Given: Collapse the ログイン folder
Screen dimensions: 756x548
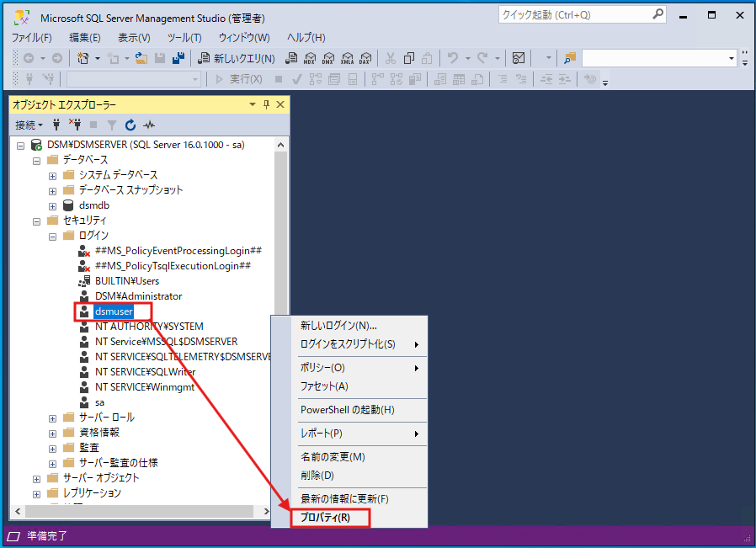Looking at the screenshot, I should [x=52, y=237].
